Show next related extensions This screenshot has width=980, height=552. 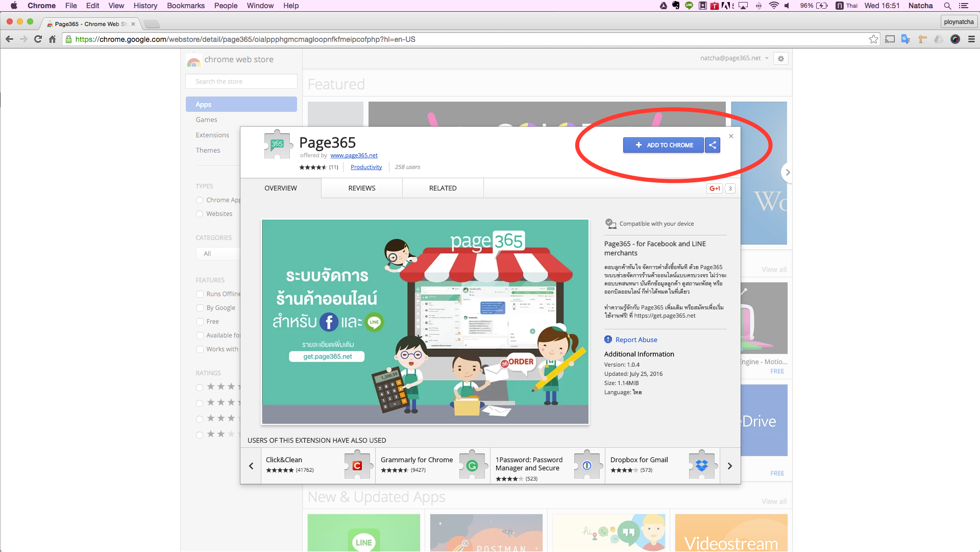[730, 466]
